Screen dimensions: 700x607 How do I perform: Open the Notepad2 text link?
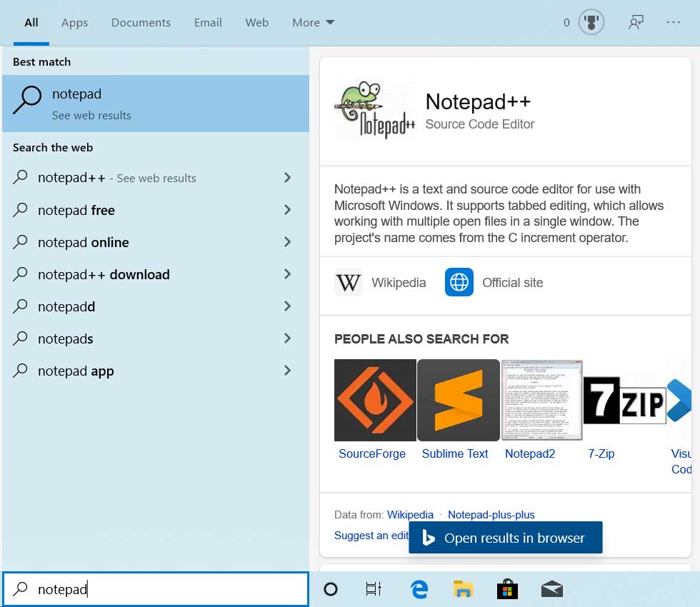tap(530, 453)
